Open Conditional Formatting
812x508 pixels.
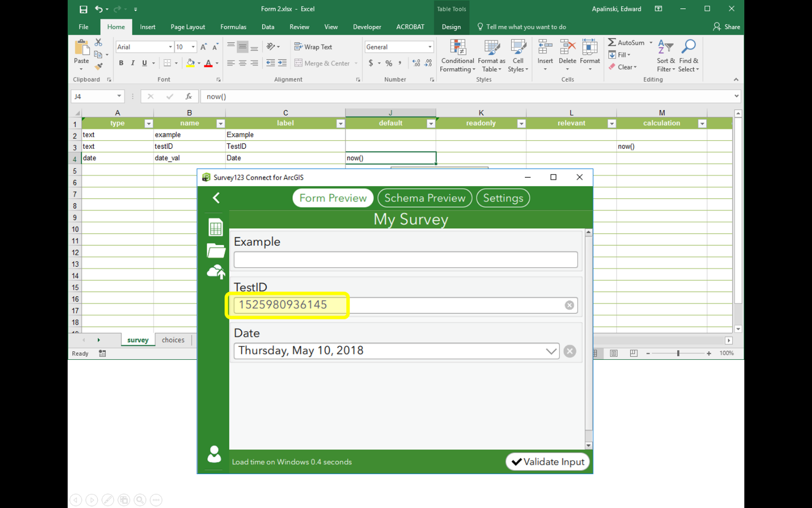[x=458, y=56]
